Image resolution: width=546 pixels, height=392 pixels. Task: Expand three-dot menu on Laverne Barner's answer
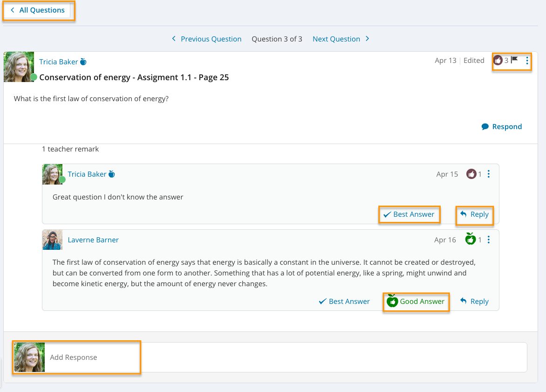click(x=489, y=240)
